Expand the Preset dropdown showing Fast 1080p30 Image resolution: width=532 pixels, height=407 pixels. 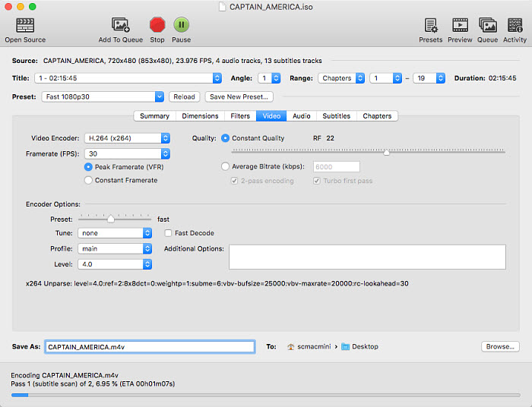tap(103, 97)
